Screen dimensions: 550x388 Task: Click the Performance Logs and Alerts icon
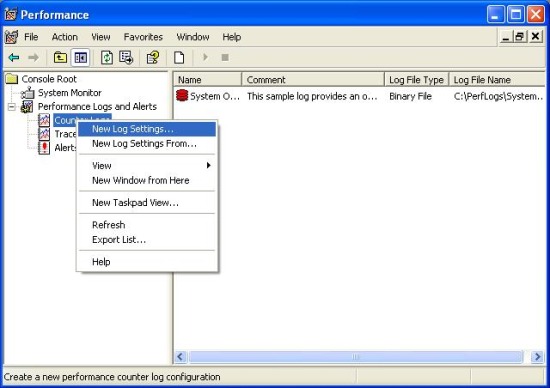[x=27, y=107]
